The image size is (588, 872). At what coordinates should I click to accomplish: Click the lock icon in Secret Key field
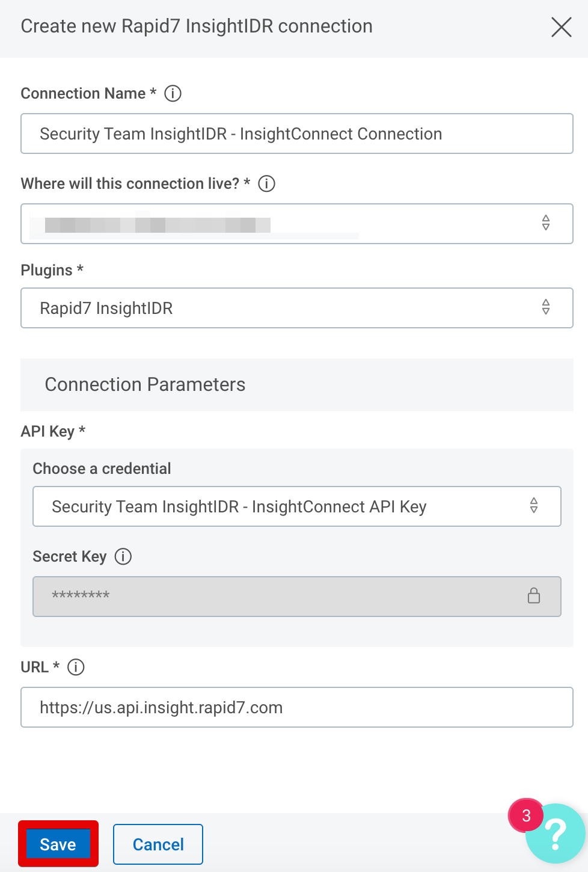[533, 596]
